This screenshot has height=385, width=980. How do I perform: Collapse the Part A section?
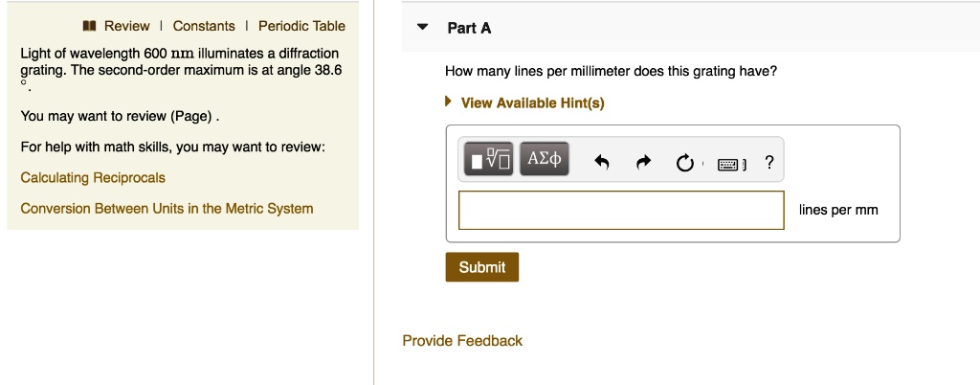(423, 27)
